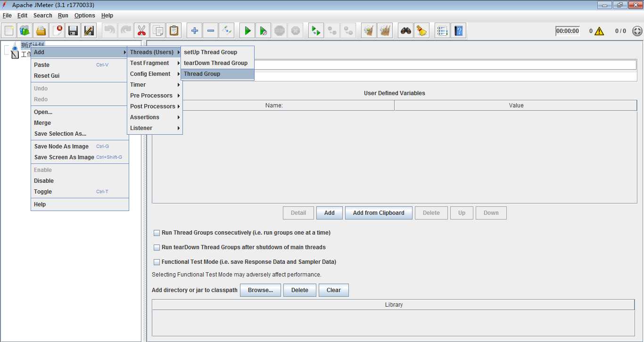The width and height of the screenshot is (644, 342).
Task: Expand the Assertions submenu
Action: [x=155, y=117]
